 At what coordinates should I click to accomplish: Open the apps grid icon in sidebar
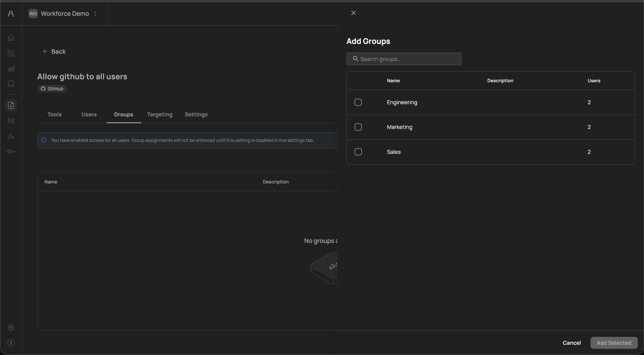pyautogui.click(x=11, y=53)
